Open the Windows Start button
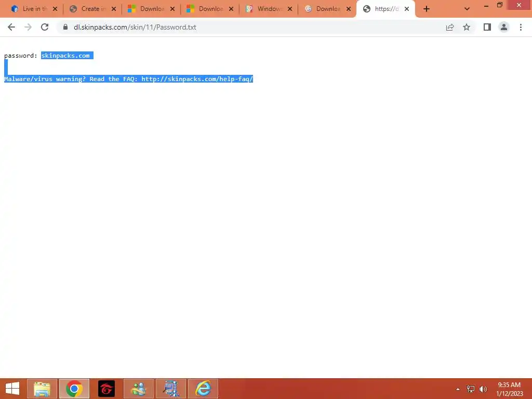This screenshot has height=399, width=532. 12,389
